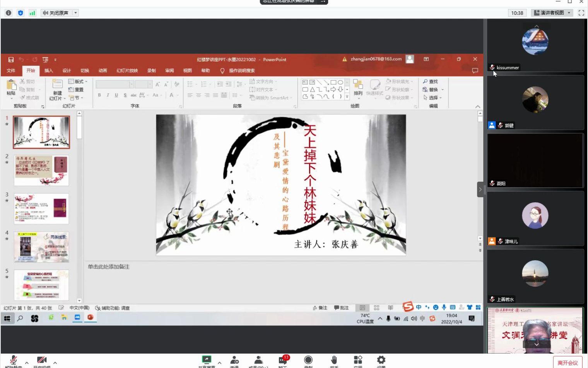Viewport: 588px width, 368px height.
Task: Open the comments pane speech-bubble icon
Action: (x=475, y=71)
